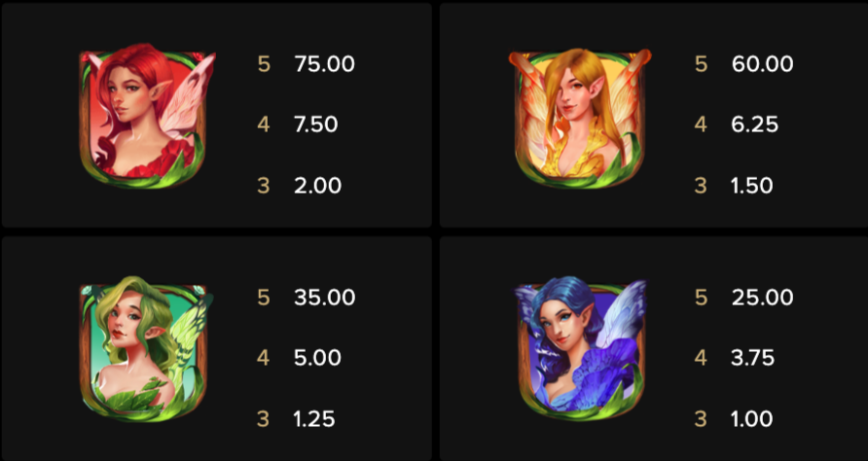Click the green leaf fairy symbol
Image resolution: width=868 pixels, height=461 pixels.
coord(146,349)
